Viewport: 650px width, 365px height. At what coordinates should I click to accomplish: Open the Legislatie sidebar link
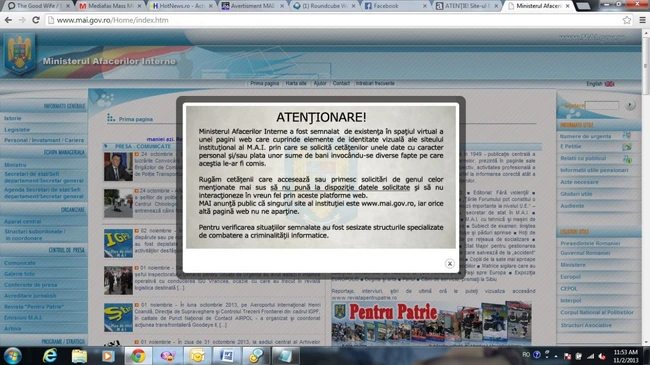[x=17, y=130]
